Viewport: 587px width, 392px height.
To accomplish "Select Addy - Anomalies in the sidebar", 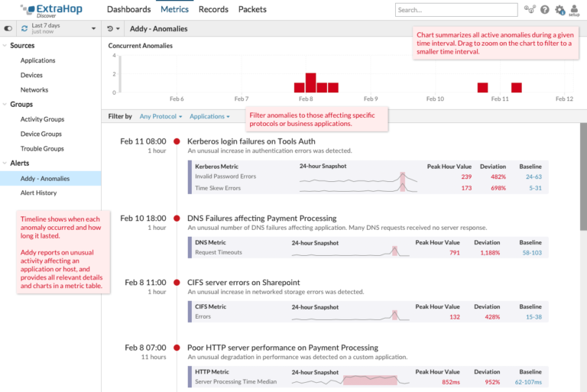I will tap(50, 178).
